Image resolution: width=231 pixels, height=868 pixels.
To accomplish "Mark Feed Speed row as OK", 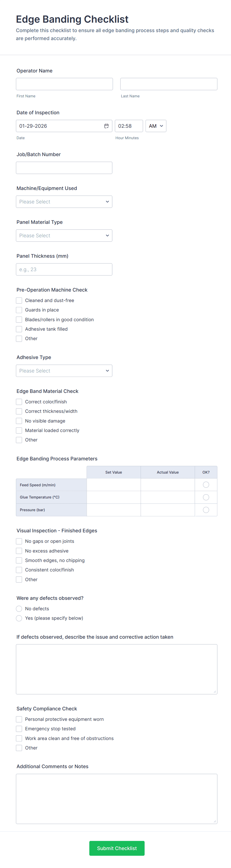I will [x=206, y=485].
